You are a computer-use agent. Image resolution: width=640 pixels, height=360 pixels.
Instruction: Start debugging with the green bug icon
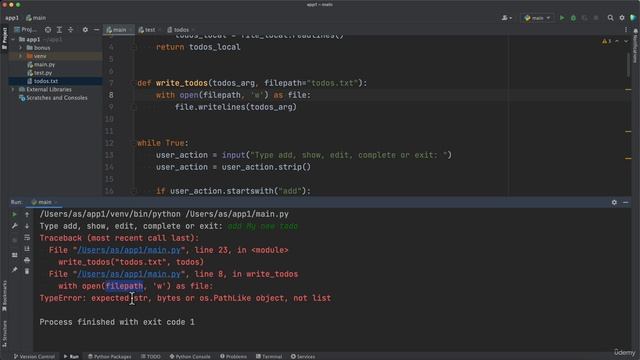pos(573,18)
